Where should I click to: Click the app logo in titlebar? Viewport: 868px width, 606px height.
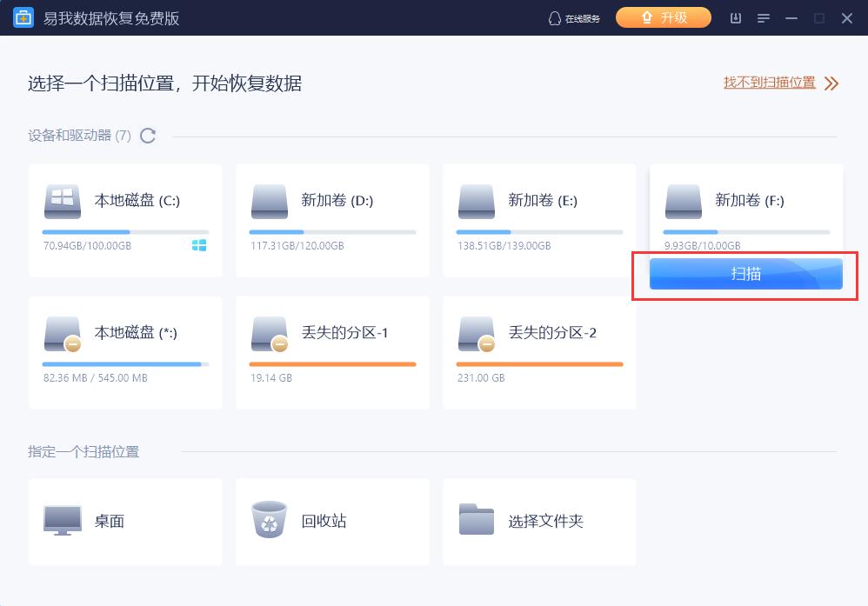(x=23, y=17)
